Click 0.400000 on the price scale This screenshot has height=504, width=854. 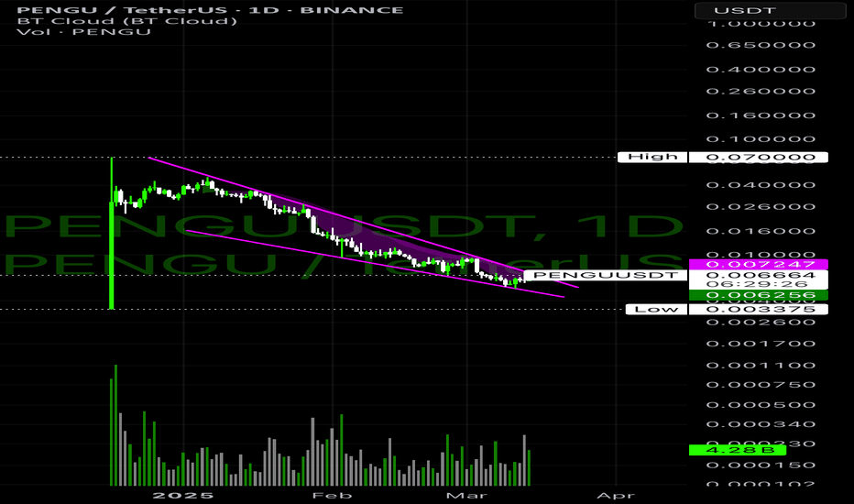pyautogui.click(x=761, y=70)
